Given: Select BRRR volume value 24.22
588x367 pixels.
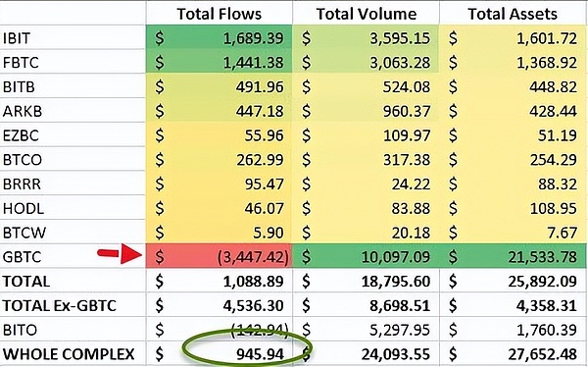Looking at the screenshot, I should 411,184.
